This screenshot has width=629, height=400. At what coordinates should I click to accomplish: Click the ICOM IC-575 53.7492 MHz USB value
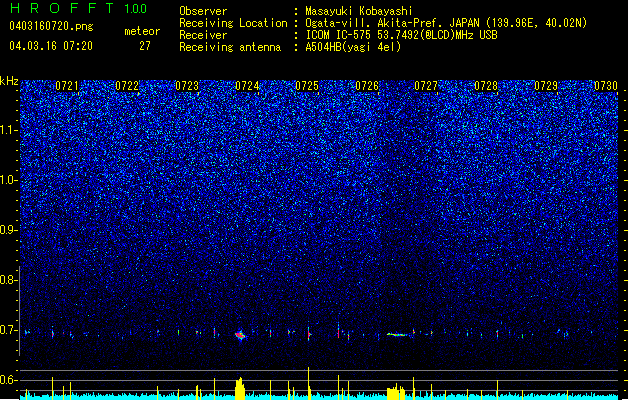pyautogui.click(x=401, y=35)
